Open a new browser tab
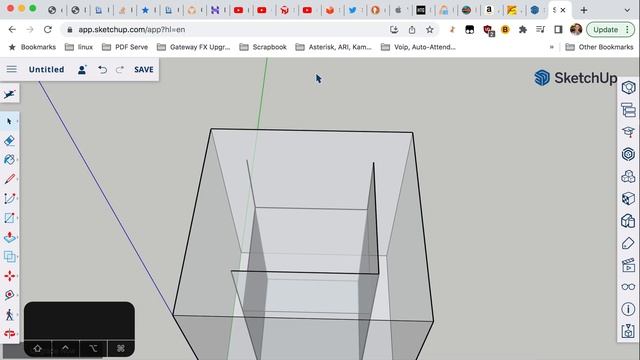Image resolution: width=640 pixels, height=360 pixels. (x=584, y=10)
